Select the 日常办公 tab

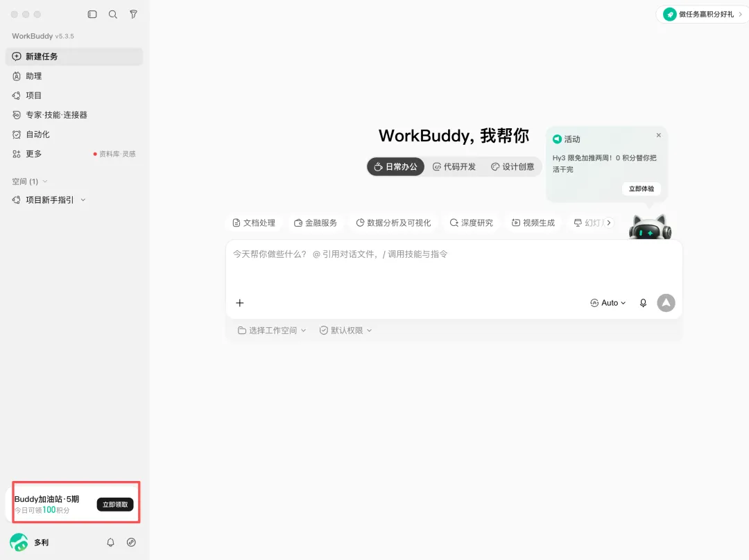pyautogui.click(x=395, y=166)
